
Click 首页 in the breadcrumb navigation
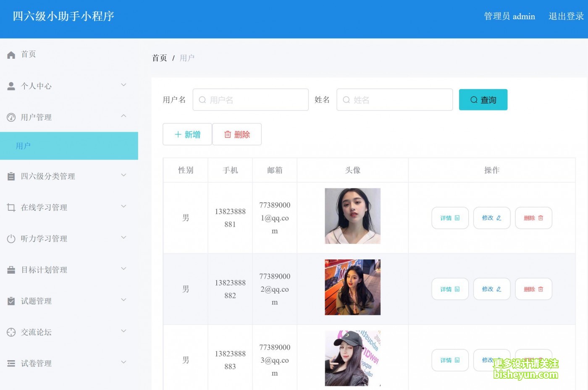[x=159, y=58]
